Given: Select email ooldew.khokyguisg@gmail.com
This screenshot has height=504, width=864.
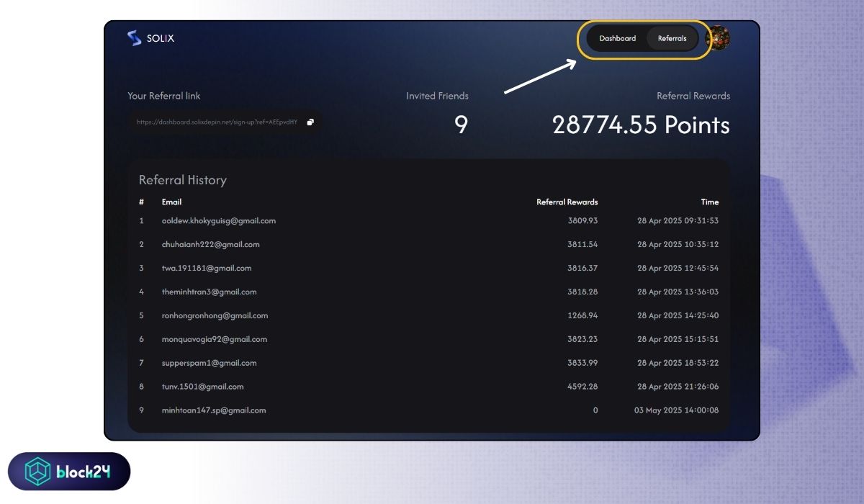Looking at the screenshot, I should pos(219,221).
